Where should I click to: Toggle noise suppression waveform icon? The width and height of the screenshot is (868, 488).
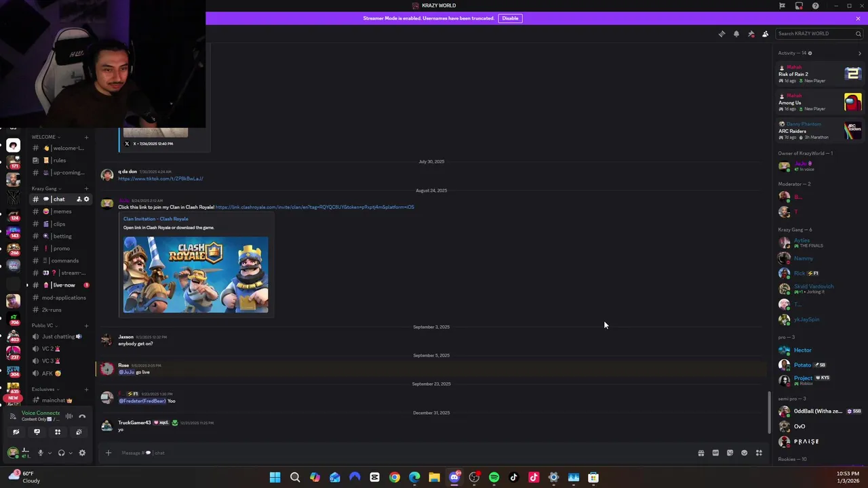[x=68, y=416]
